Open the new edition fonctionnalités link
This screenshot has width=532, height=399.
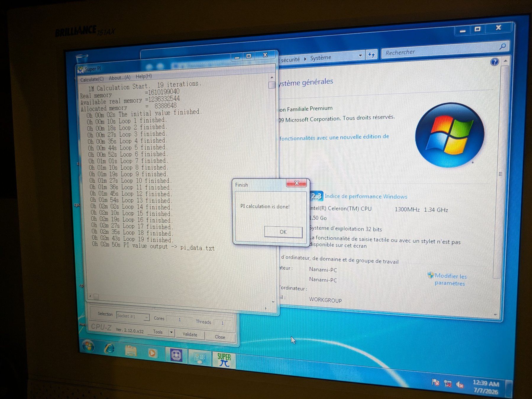click(334, 137)
